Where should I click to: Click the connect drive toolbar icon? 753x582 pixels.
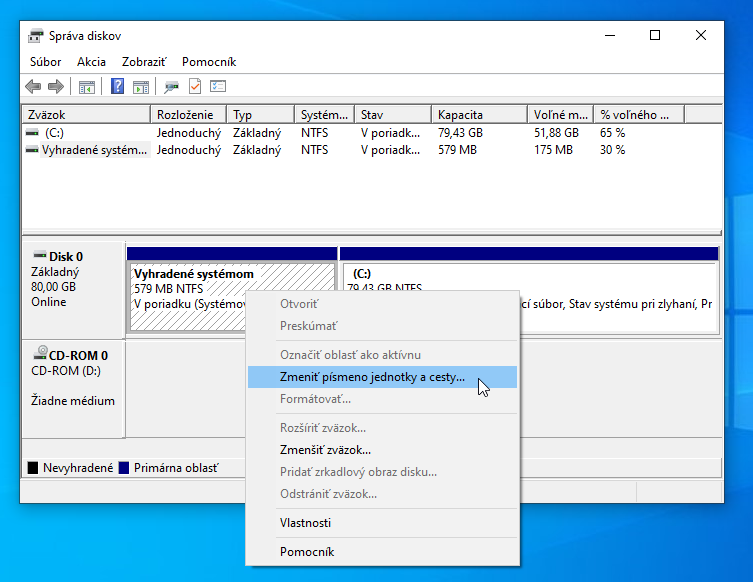pyautogui.click(x=172, y=87)
